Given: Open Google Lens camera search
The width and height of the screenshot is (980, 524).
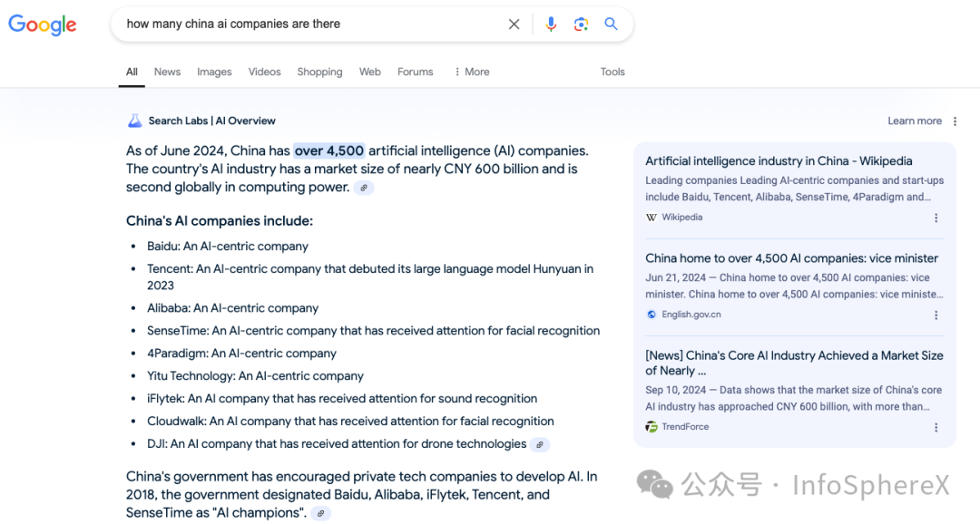Looking at the screenshot, I should pos(581,24).
